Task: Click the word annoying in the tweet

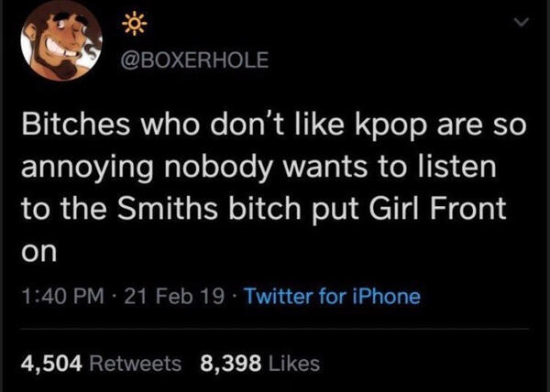Action: click(x=87, y=169)
